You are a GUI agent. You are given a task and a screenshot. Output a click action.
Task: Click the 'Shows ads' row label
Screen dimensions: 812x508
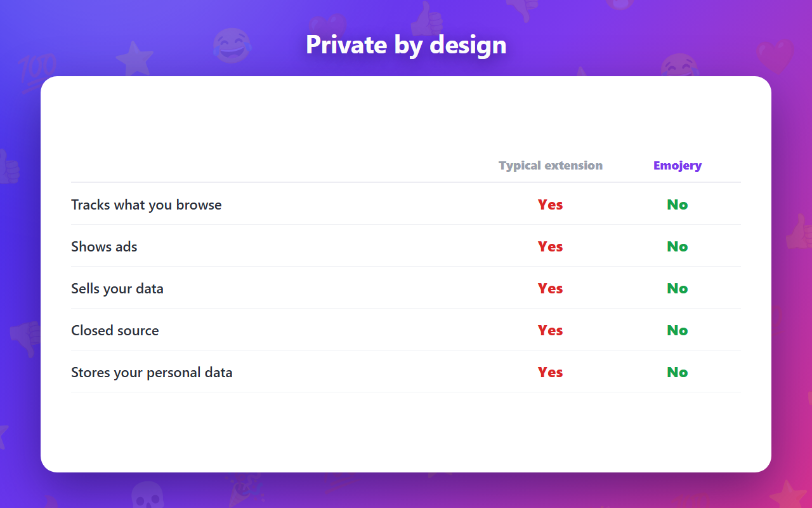point(104,246)
